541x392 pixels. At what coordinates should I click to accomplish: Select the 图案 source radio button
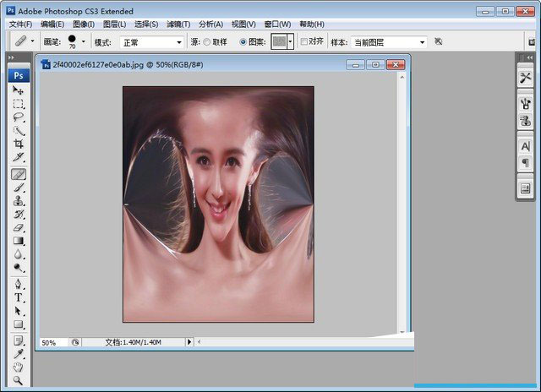click(243, 41)
